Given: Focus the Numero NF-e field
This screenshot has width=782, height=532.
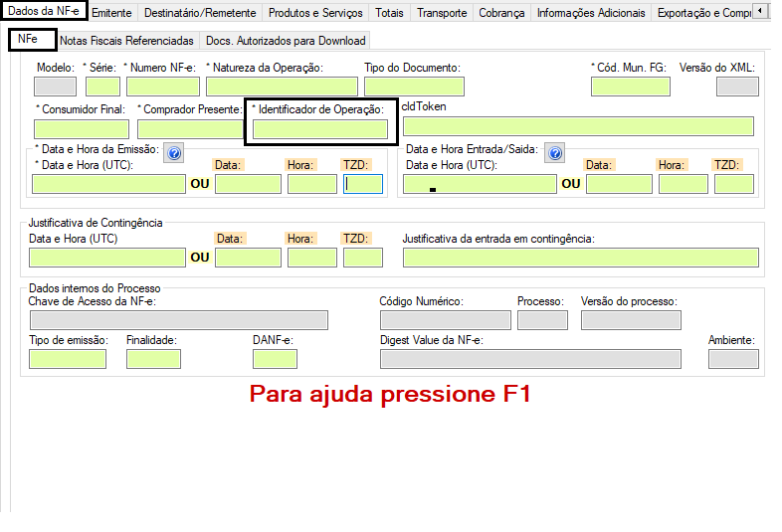Looking at the screenshot, I should click(x=163, y=87).
